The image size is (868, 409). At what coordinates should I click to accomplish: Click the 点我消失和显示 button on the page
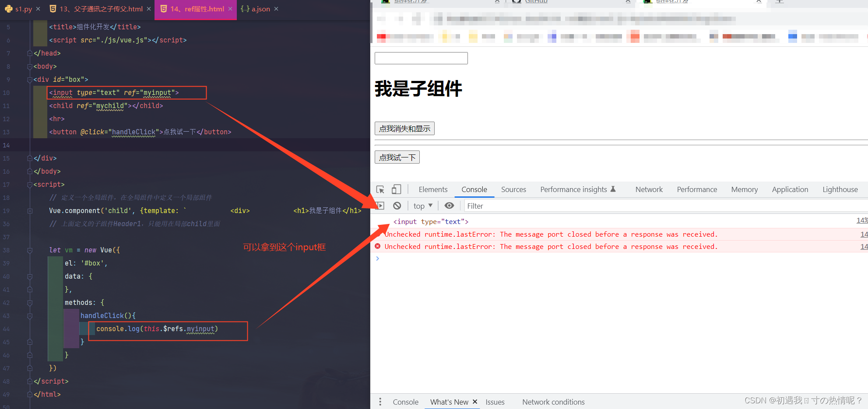coord(404,128)
